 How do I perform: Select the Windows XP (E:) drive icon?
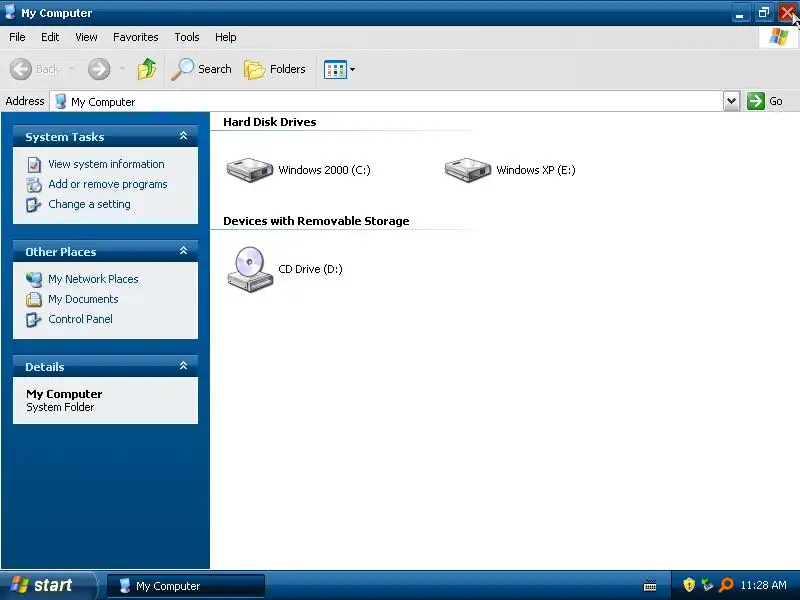[468, 169]
